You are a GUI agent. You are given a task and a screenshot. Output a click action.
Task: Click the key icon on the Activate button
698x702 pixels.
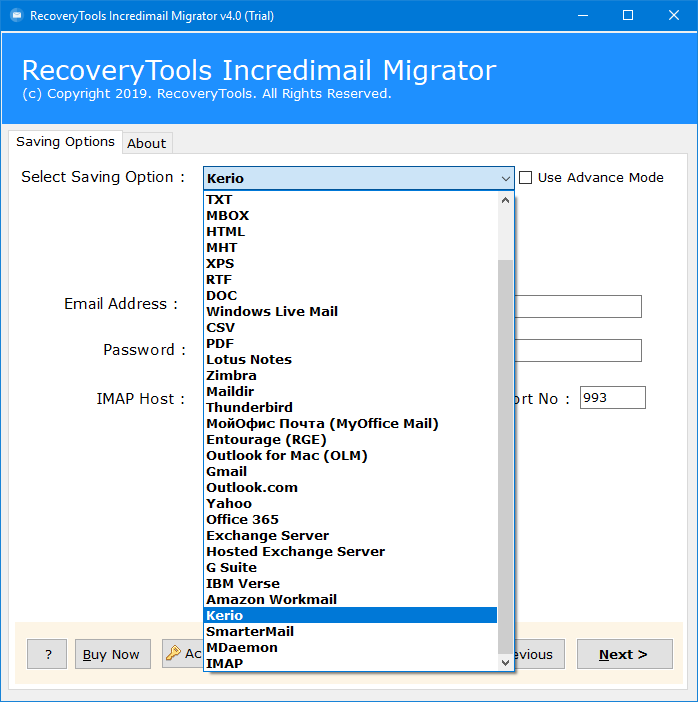click(x=173, y=653)
